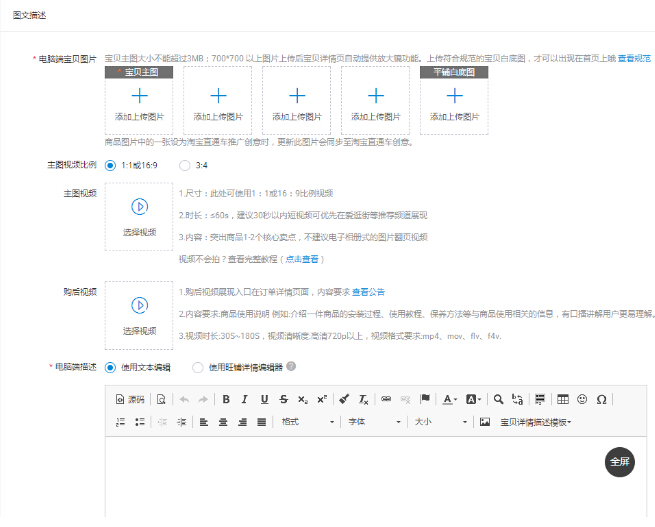Open the 查看规范 link
This screenshot has width=655, height=527.
pyautogui.click(x=634, y=60)
